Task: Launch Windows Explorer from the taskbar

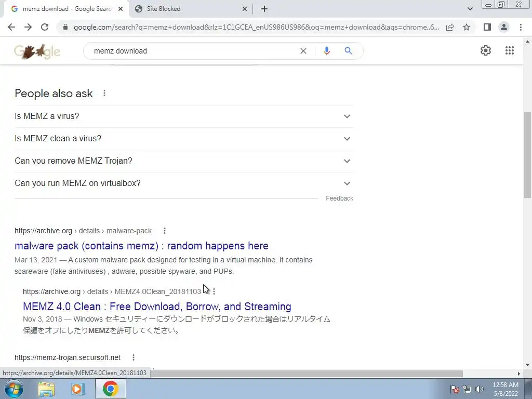Action: (x=46, y=389)
